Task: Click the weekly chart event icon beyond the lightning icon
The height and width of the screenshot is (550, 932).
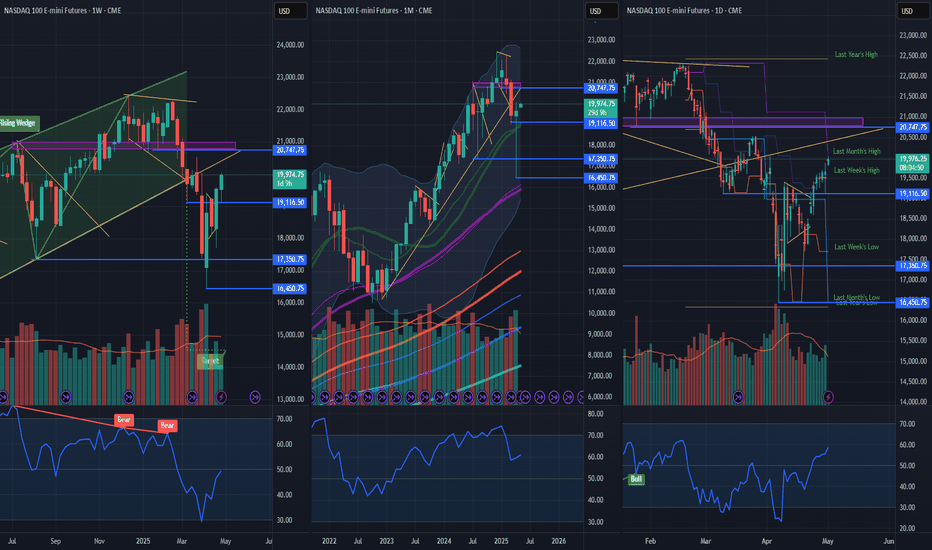Action: coord(255,397)
